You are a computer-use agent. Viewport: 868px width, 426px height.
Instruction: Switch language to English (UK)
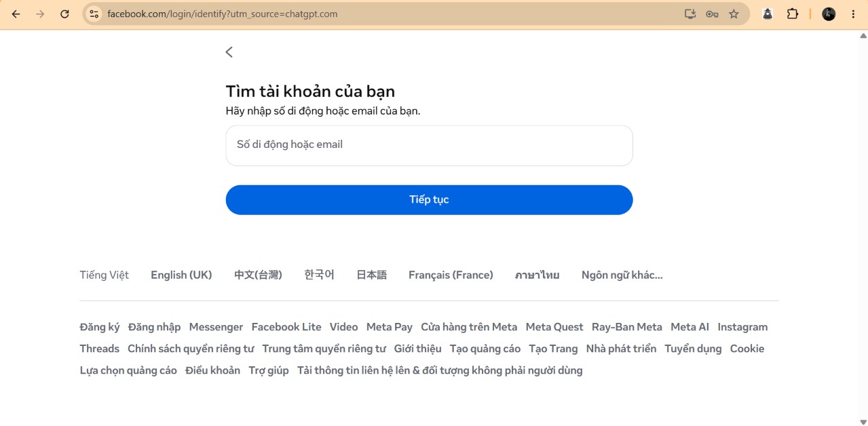181,275
